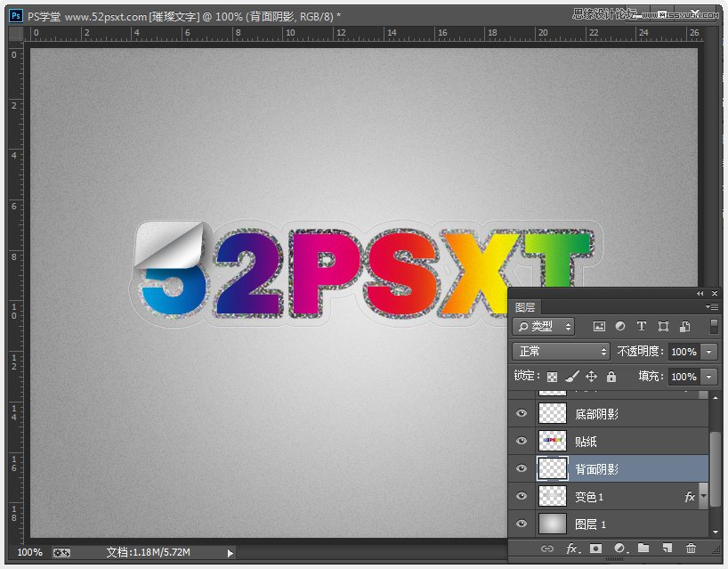The height and width of the screenshot is (569, 728).
Task: Collapse the Layers panel to icons
Action: pyautogui.click(x=700, y=294)
